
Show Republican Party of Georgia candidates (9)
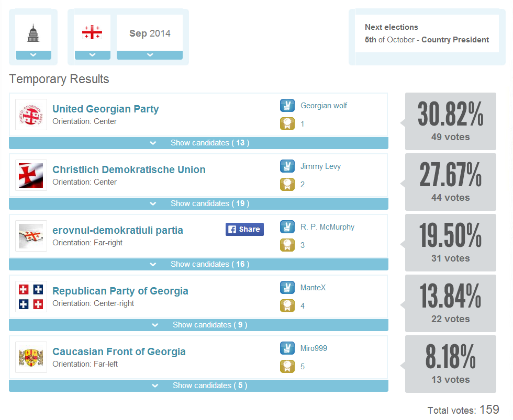click(x=198, y=325)
